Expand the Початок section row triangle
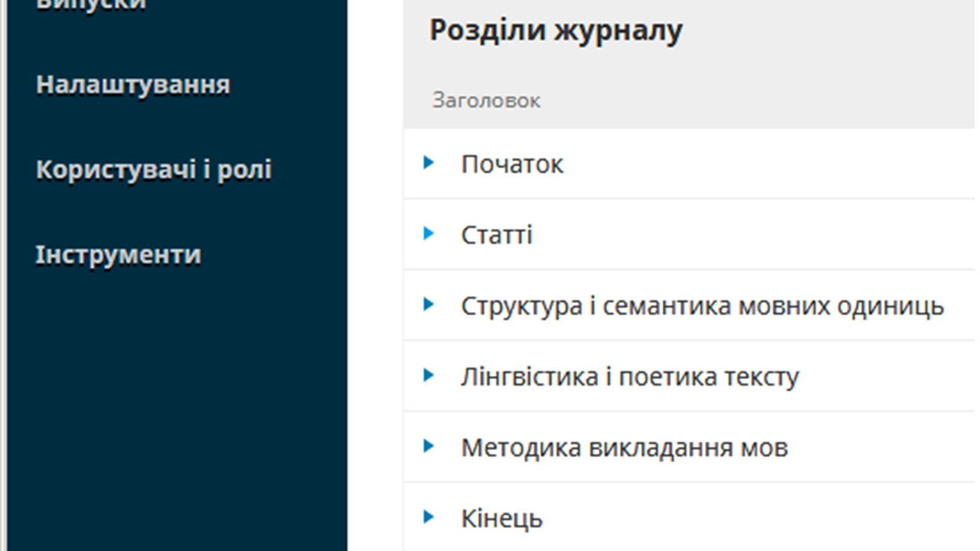Screen dimensions: 980x551 point(429,162)
